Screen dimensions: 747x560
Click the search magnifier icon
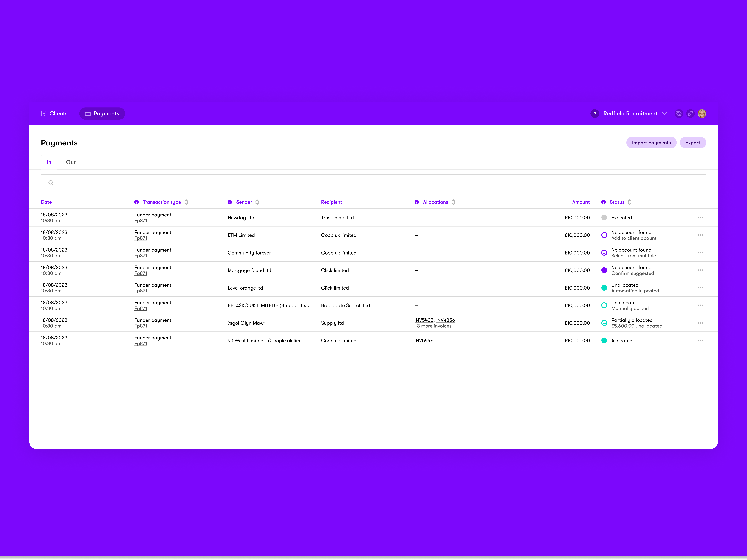coord(51,183)
